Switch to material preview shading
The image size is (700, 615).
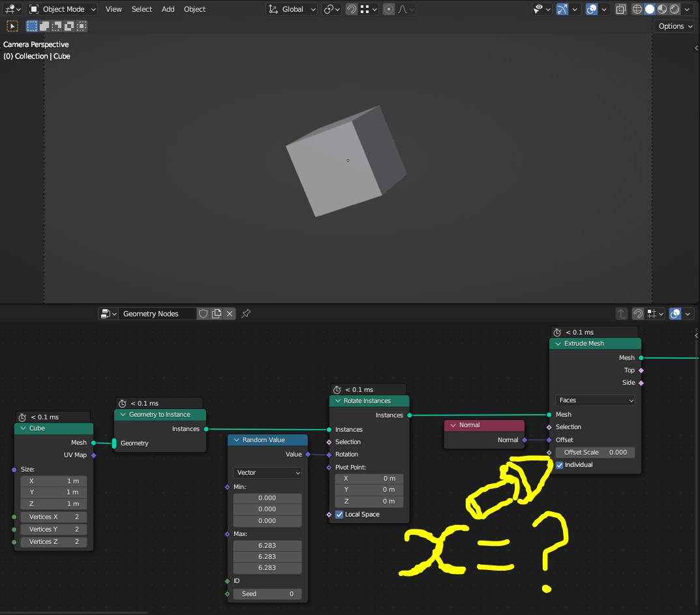(662, 9)
